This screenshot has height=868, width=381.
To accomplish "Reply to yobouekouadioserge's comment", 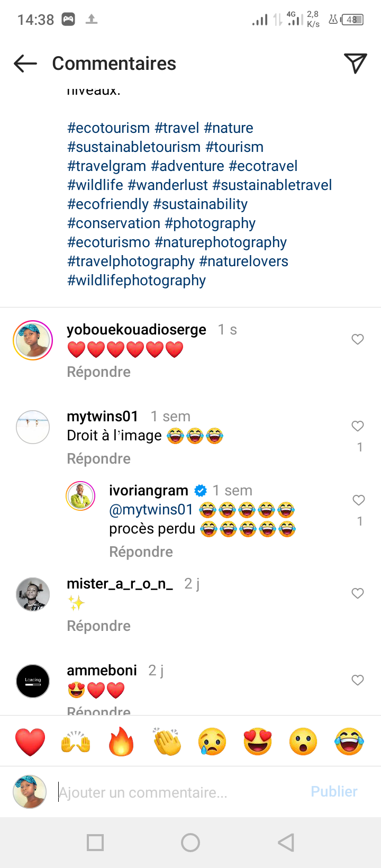I will [x=98, y=372].
